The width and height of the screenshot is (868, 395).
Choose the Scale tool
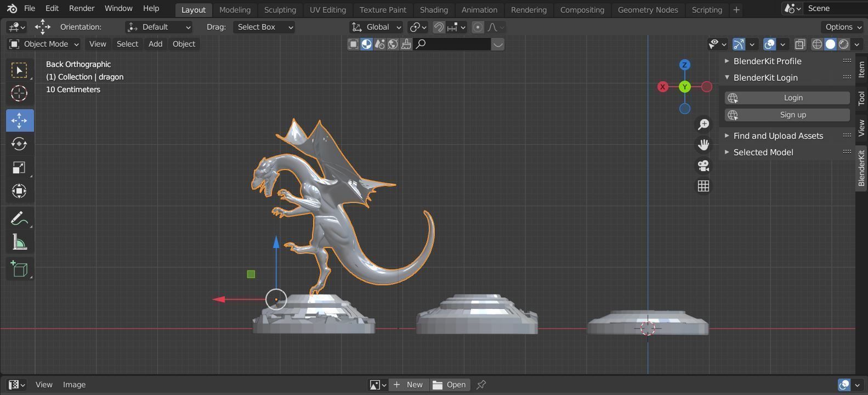[x=19, y=167]
